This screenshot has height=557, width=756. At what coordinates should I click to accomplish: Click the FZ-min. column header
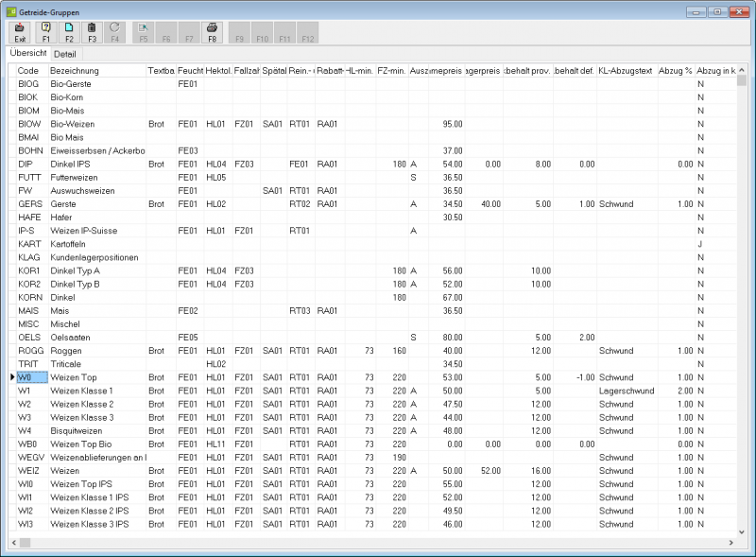[392, 71]
